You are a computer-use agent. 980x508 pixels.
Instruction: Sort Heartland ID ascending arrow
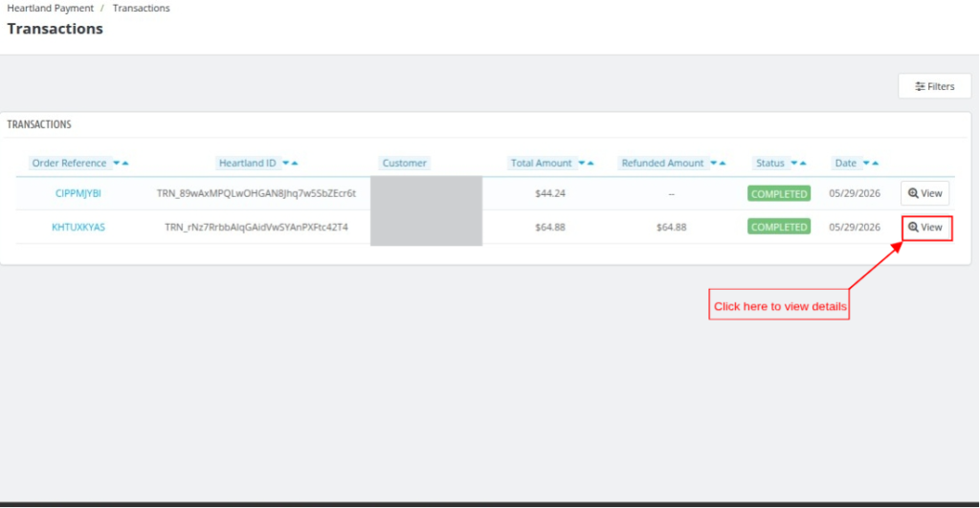point(295,163)
